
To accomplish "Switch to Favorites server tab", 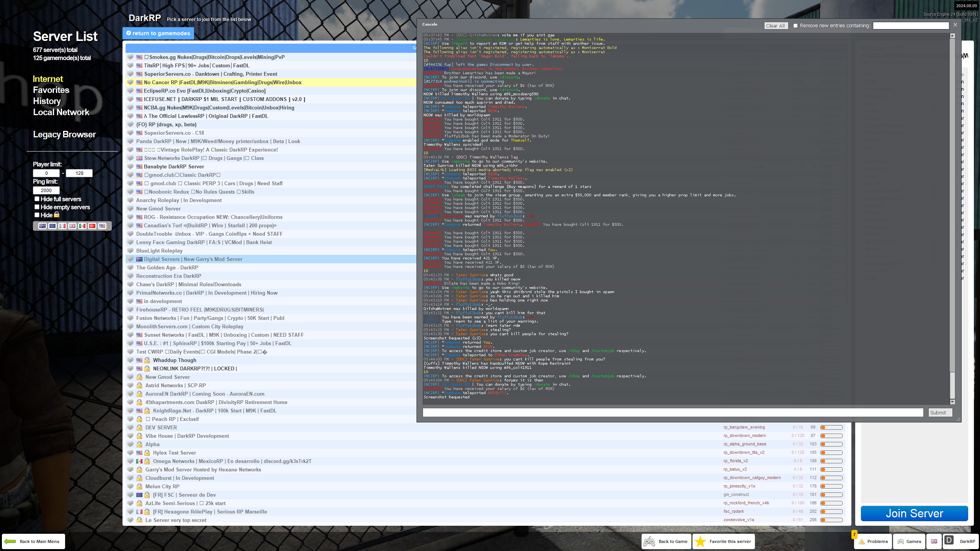I will tap(51, 90).
